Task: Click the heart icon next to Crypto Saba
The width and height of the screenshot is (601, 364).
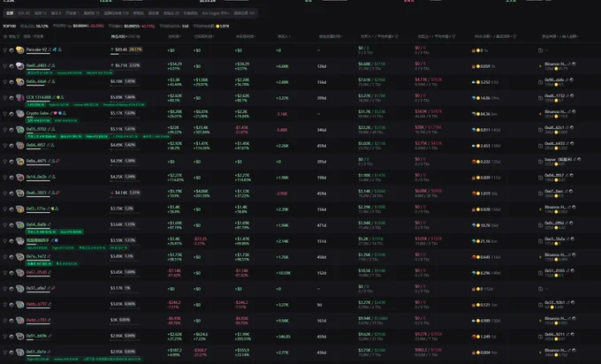Action: pyautogui.click(x=55, y=113)
